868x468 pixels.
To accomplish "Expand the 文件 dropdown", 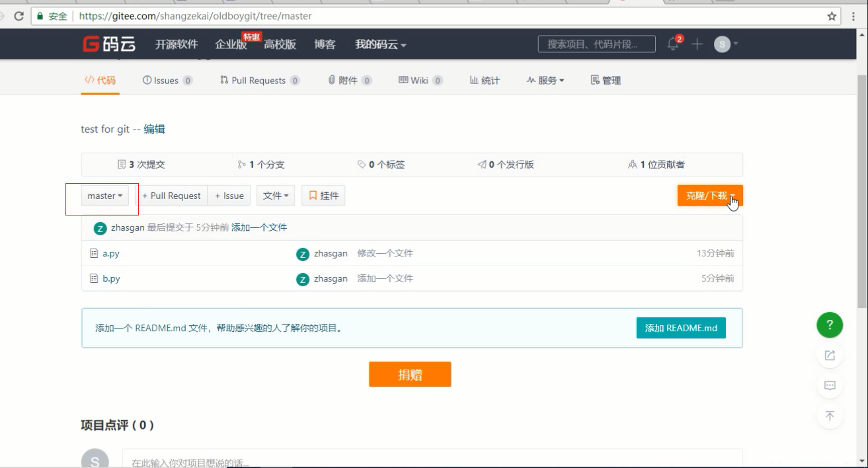I will pyautogui.click(x=276, y=196).
